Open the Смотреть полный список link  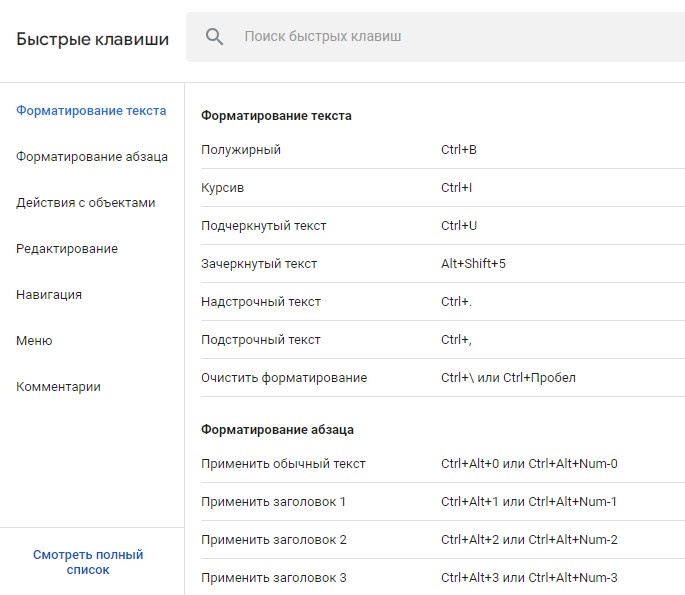88,562
